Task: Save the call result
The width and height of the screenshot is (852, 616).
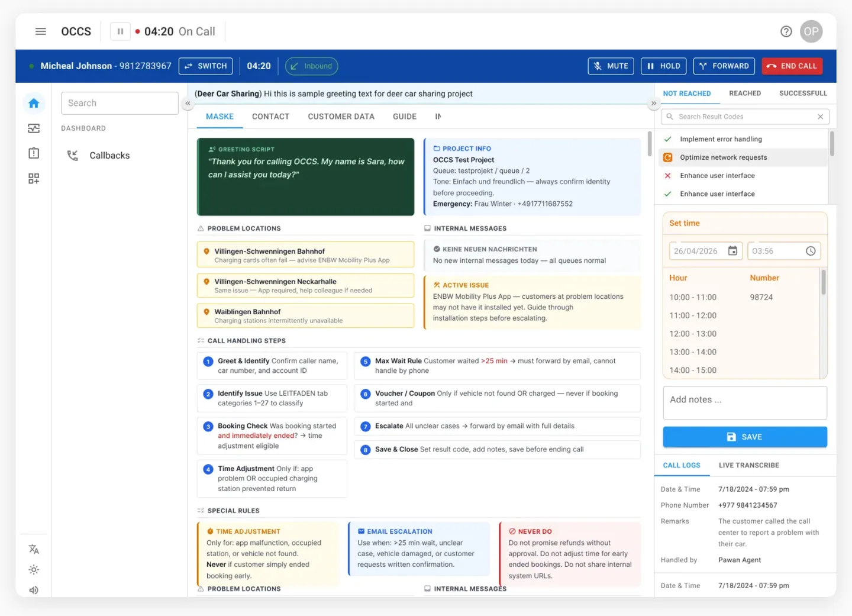Action: point(745,437)
